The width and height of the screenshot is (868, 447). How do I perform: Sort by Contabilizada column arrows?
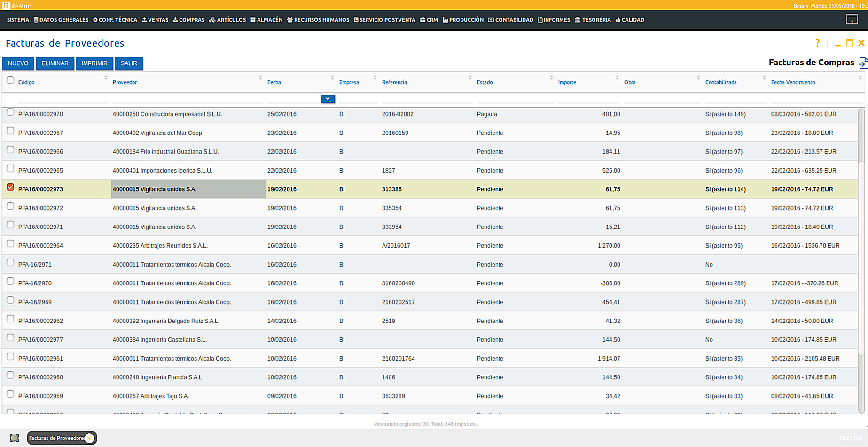point(764,78)
